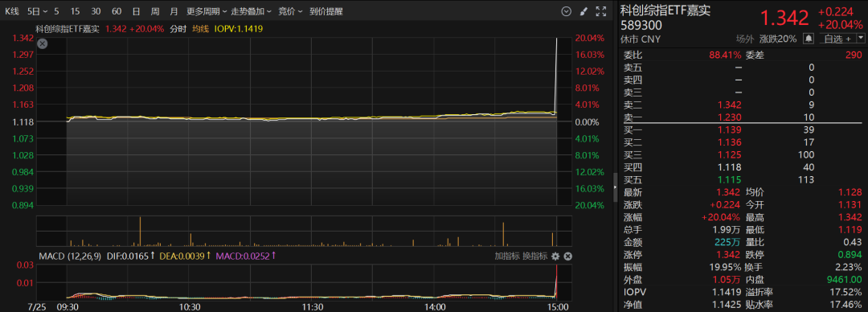This screenshot has height=312, width=868.
Task: Click the circled down-arrow icon in toolbar
Action: click(566, 11)
